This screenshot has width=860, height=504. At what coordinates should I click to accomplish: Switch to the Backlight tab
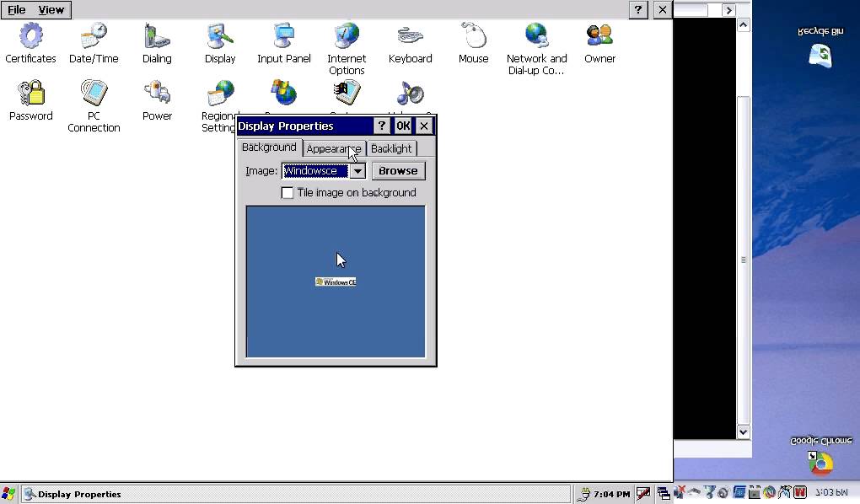tap(390, 147)
